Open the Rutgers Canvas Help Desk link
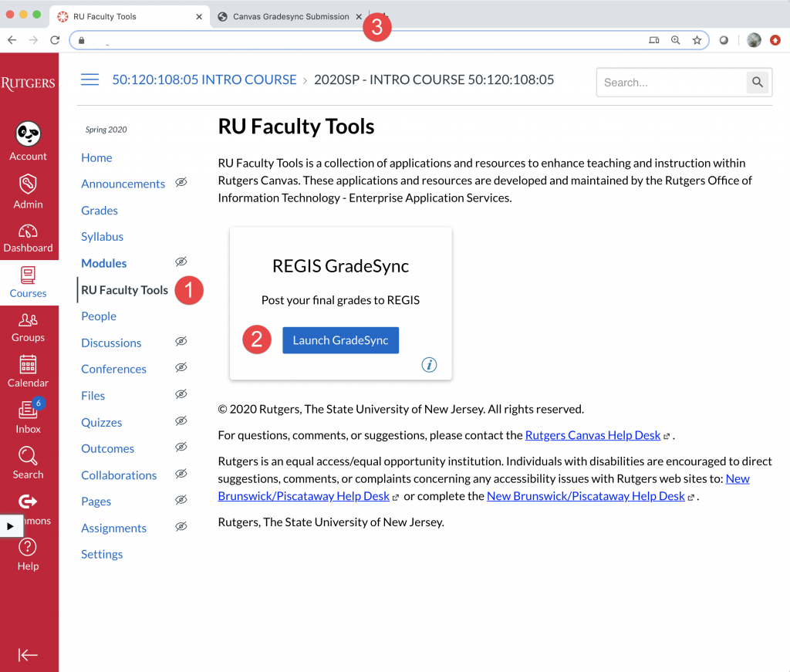Image resolution: width=790 pixels, height=672 pixels. 592,435
